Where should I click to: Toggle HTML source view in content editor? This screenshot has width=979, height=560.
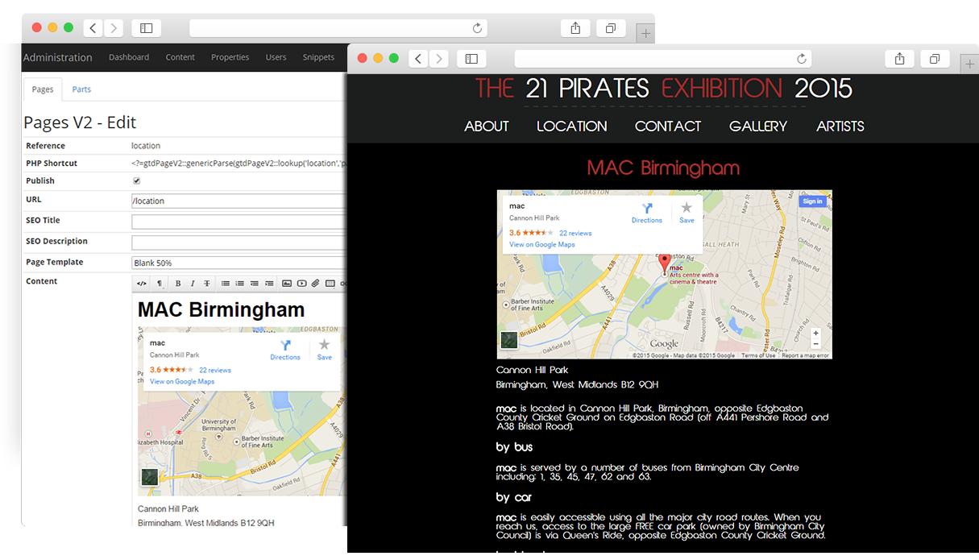(x=142, y=283)
